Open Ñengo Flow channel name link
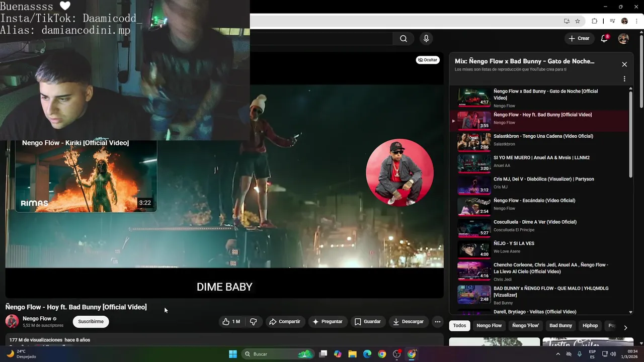644x362 pixels. pos(37,319)
